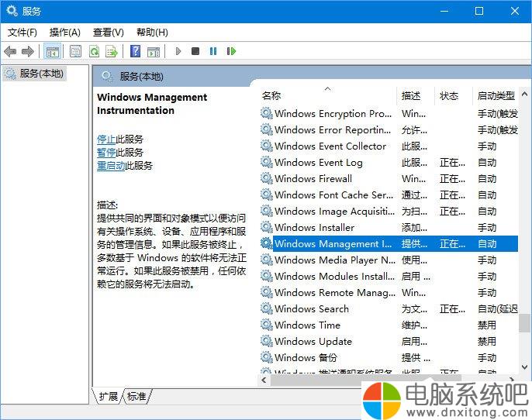Sort by the 状态 column header
Viewport: 532px width, 420px height.
pyautogui.click(x=454, y=96)
